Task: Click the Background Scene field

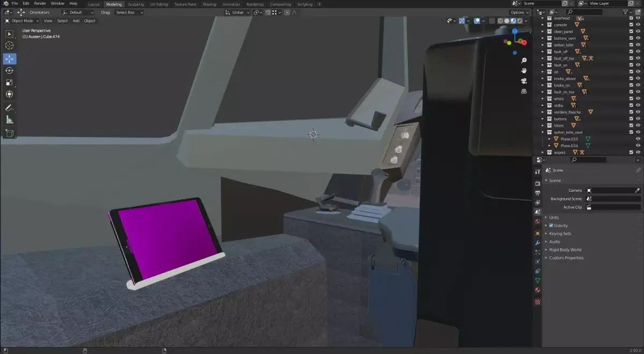Action: 614,199
